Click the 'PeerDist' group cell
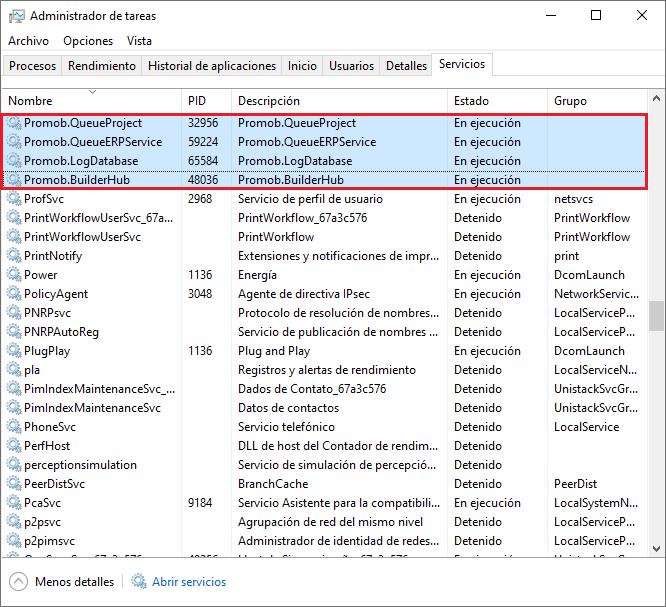This screenshot has height=607, width=666. tap(576, 484)
